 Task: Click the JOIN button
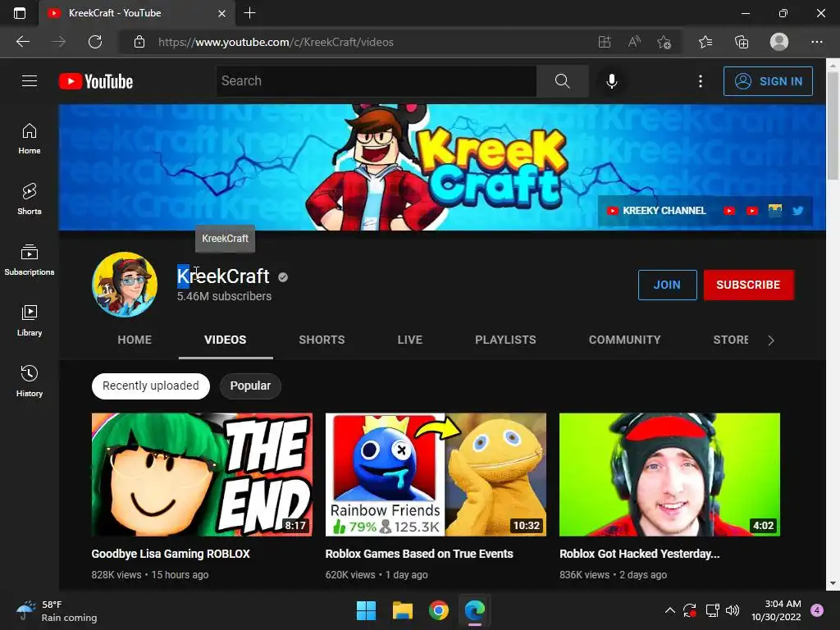[x=667, y=285]
